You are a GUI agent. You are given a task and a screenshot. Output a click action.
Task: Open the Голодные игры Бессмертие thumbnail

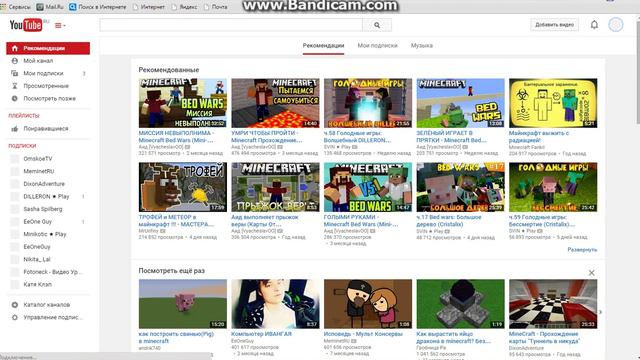(x=553, y=187)
